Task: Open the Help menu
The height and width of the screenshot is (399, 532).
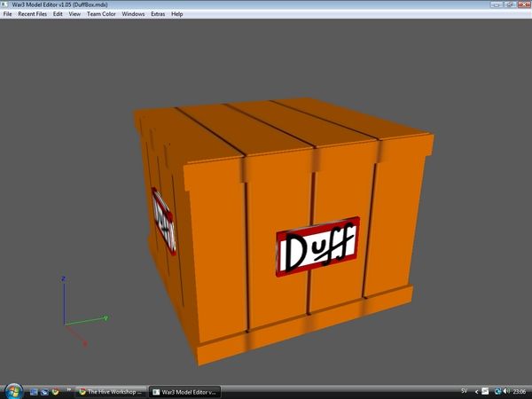Action: point(177,14)
